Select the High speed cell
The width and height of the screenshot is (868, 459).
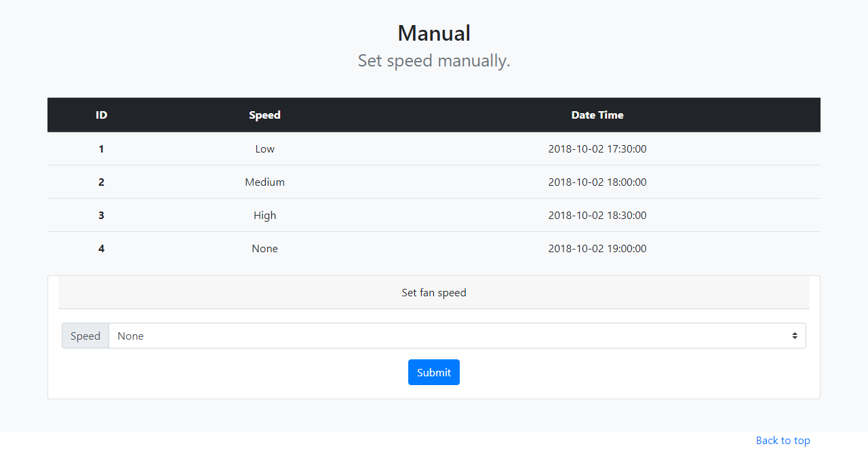point(264,215)
